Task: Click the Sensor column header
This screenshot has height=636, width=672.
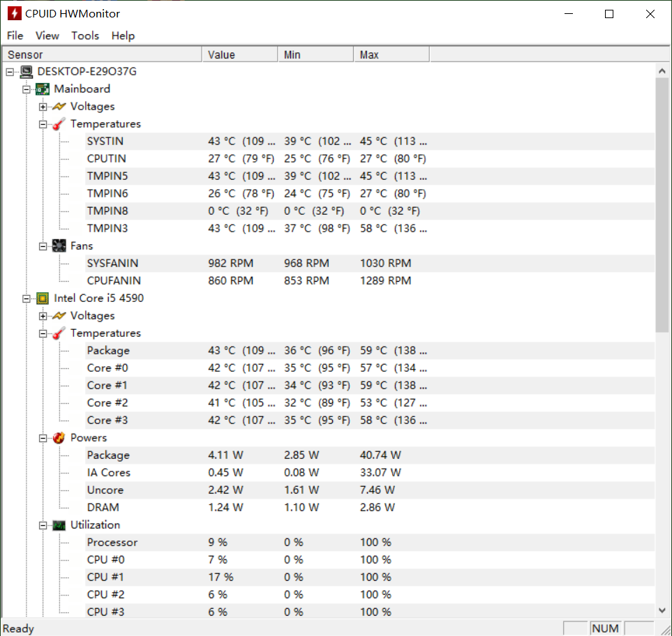Action: [x=102, y=55]
